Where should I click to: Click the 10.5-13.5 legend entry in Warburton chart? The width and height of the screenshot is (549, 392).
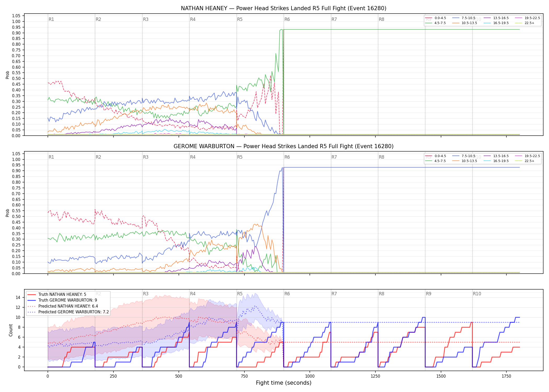[x=465, y=161]
